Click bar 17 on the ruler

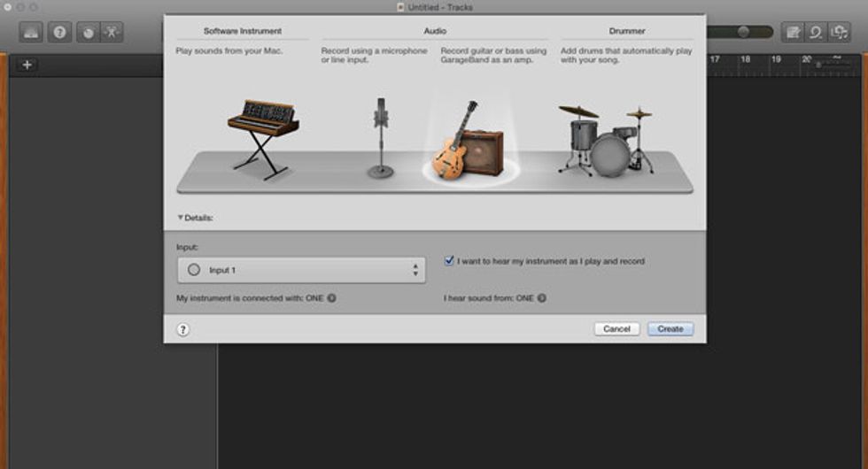pos(715,59)
